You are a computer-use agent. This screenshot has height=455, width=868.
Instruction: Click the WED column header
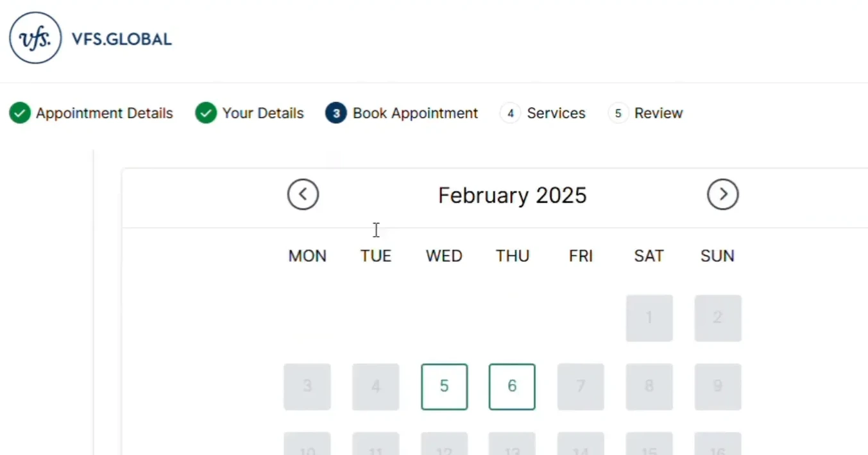(x=444, y=256)
